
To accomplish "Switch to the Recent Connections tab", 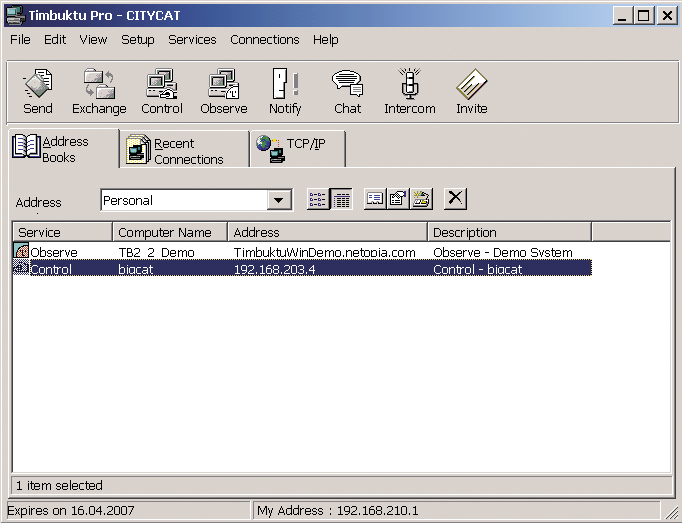I will [x=184, y=150].
